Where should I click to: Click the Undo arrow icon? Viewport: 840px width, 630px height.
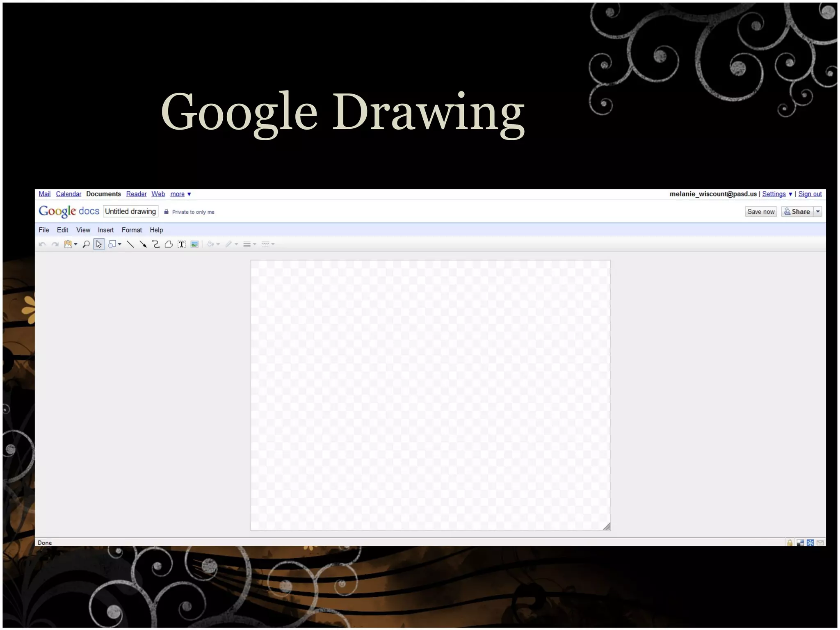point(42,244)
